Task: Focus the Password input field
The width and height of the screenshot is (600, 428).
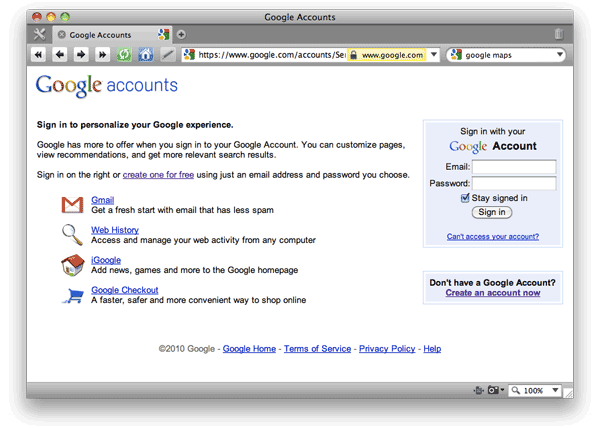Action: [x=514, y=183]
